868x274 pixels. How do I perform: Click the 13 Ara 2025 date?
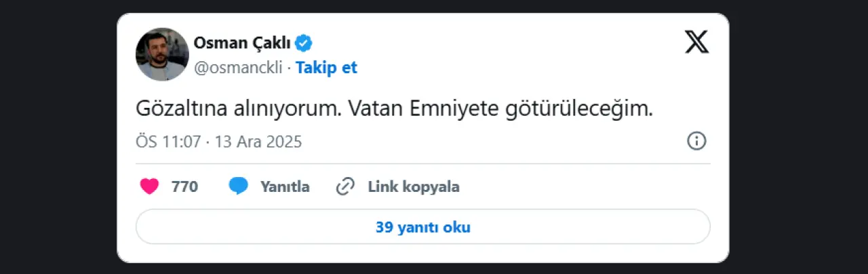(258, 142)
